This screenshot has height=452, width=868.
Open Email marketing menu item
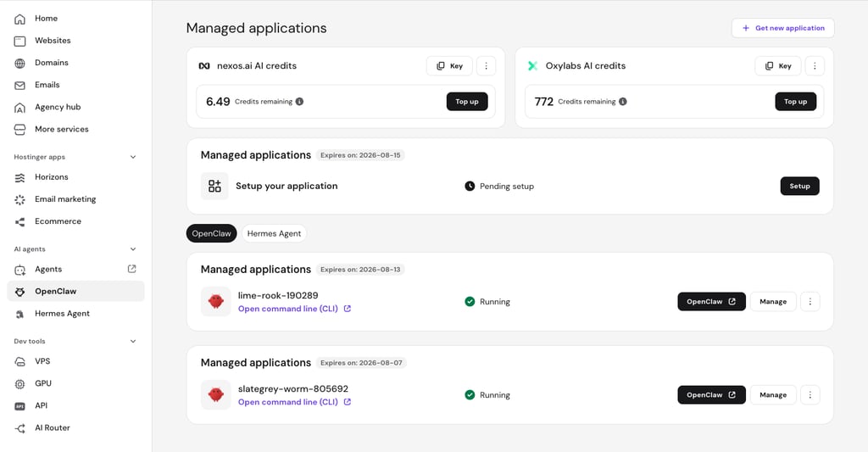(65, 198)
